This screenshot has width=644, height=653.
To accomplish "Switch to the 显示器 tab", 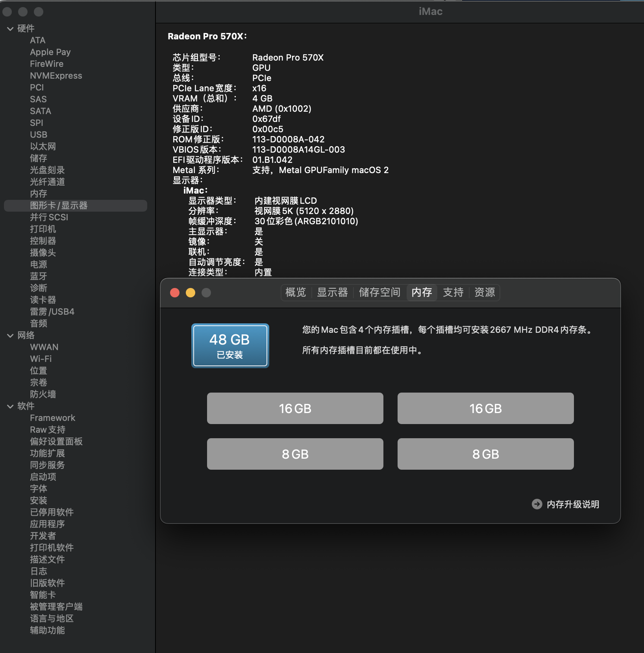I will (333, 292).
